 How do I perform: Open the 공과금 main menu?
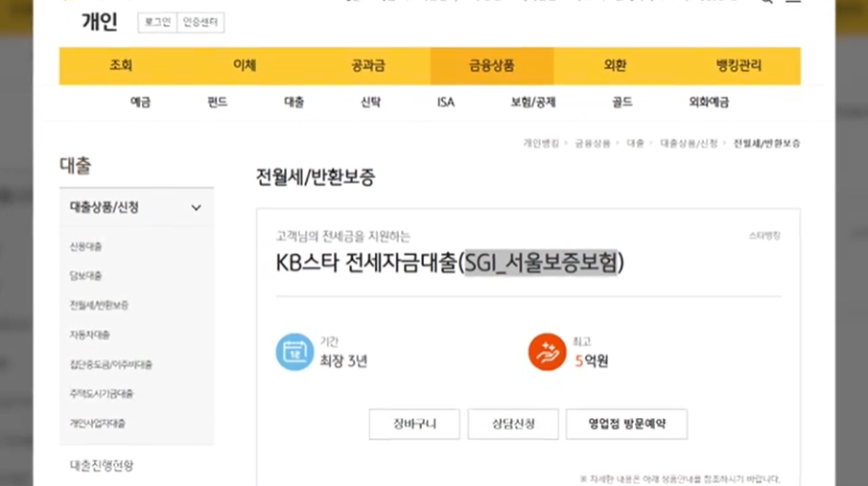[x=368, y=65]
